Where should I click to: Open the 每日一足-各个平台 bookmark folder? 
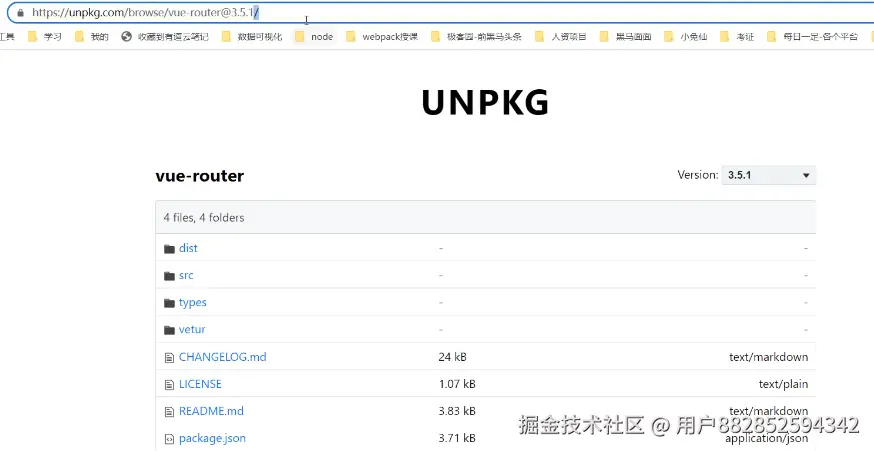click(813, 37)
